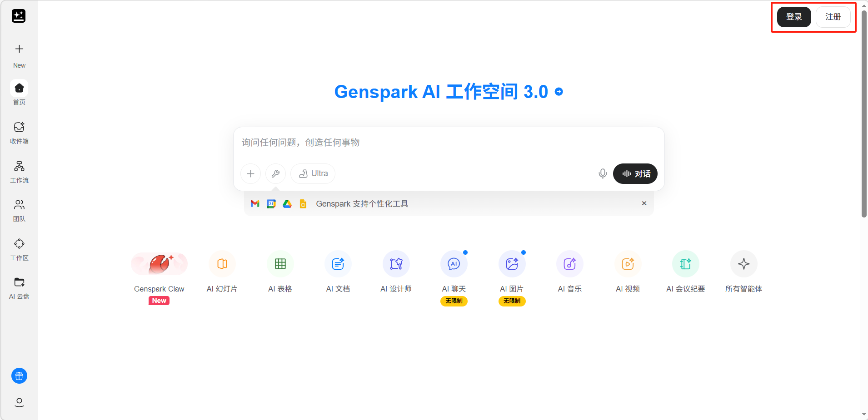
Task: Open the AI 幻灯片 slides agent
Action: [x=222, y=264]
